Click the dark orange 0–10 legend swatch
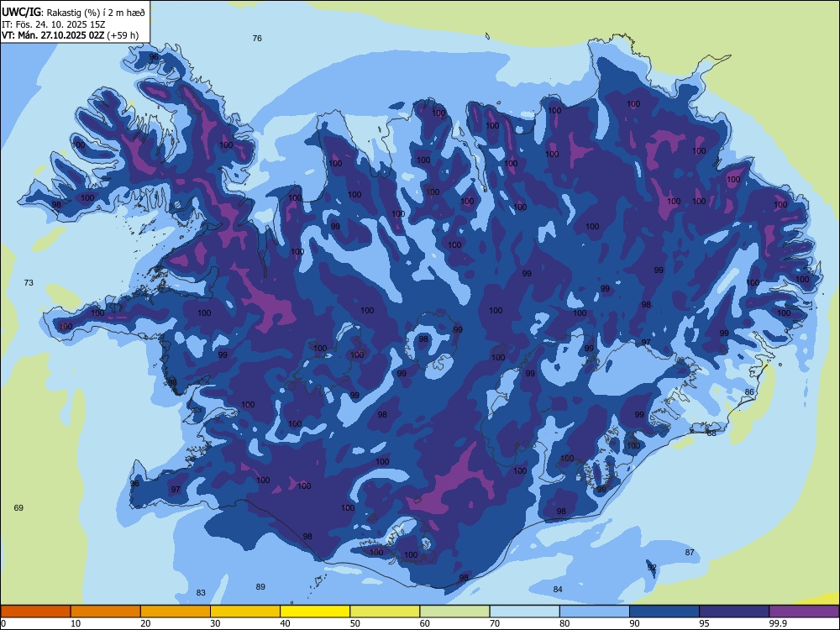This screenshot has height=630, width=840. [36, 612]
